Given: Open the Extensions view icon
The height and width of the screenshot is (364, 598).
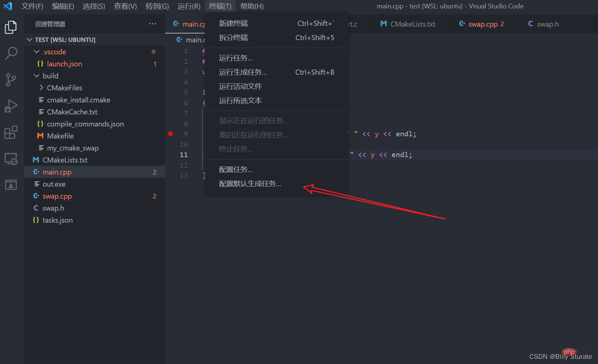Looking at the screenshot, I should click(11, 132).
